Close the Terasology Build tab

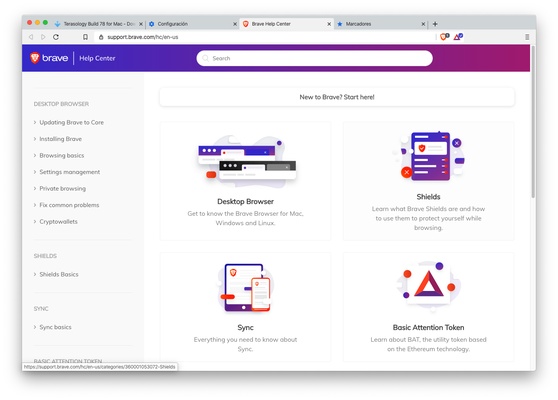(141, 24)
